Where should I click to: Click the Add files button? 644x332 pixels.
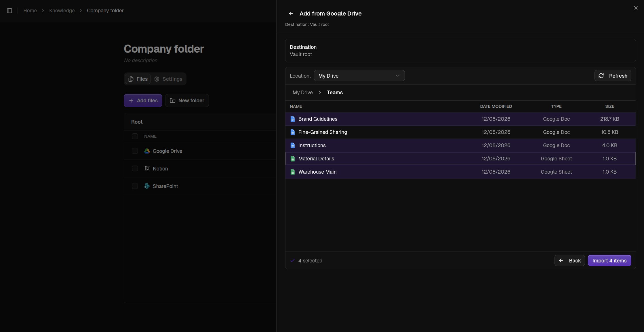tap(143, 101)
